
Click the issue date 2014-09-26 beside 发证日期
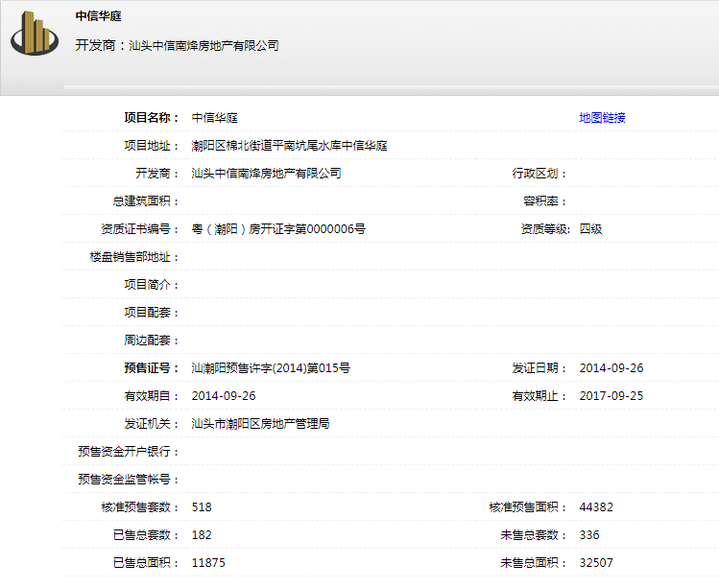pos(611,368)
